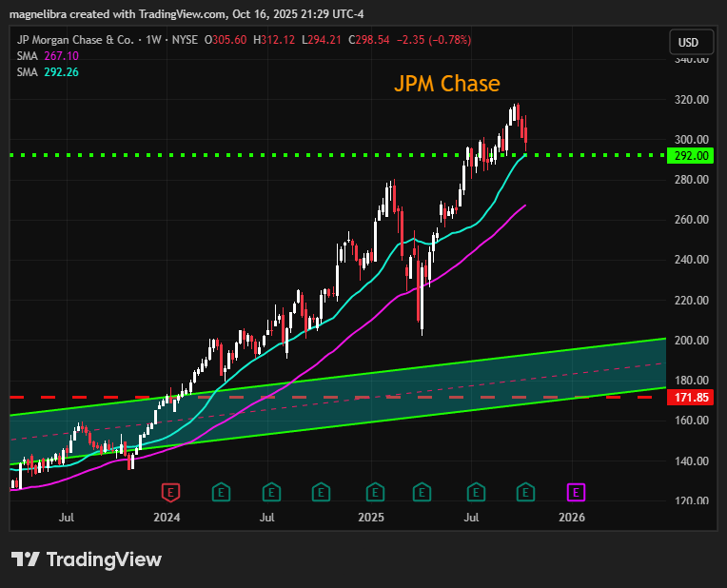Click the 280.00 price axis label
Image resolution: width=727 pixels, height=588 pixels.
tap(691, 180)
